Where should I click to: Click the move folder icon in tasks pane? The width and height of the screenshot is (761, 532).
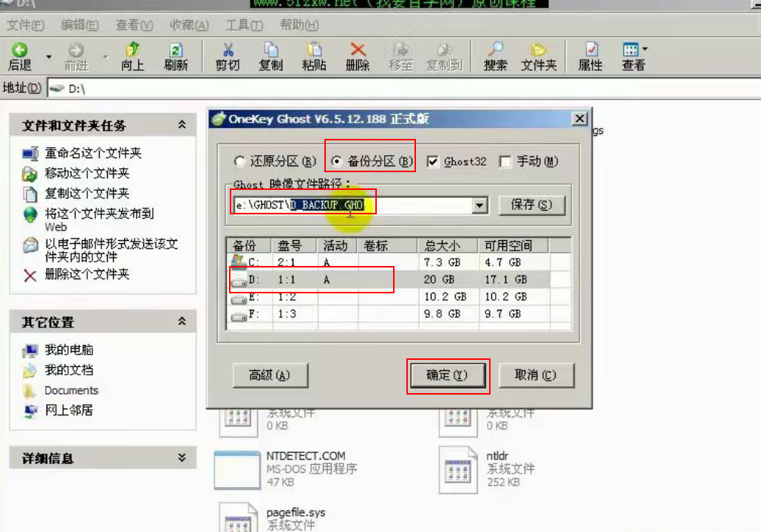30,174
